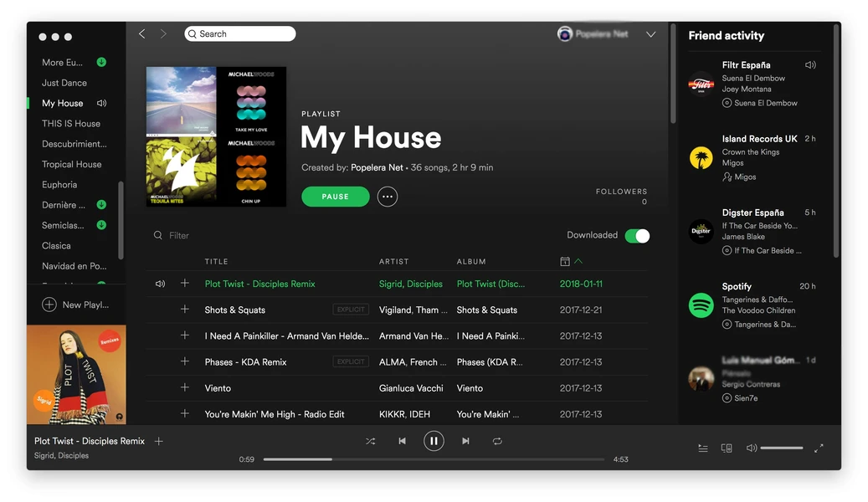The width and height of the screenshot is (868, 502).
Task: Add I Need A Painkiller to library
Action: pos(185,336)
